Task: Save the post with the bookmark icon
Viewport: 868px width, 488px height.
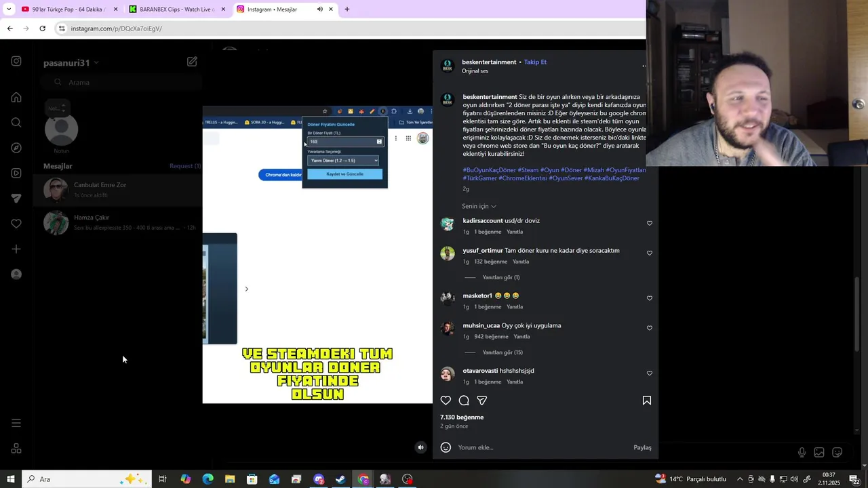Action: coord(647,401)
